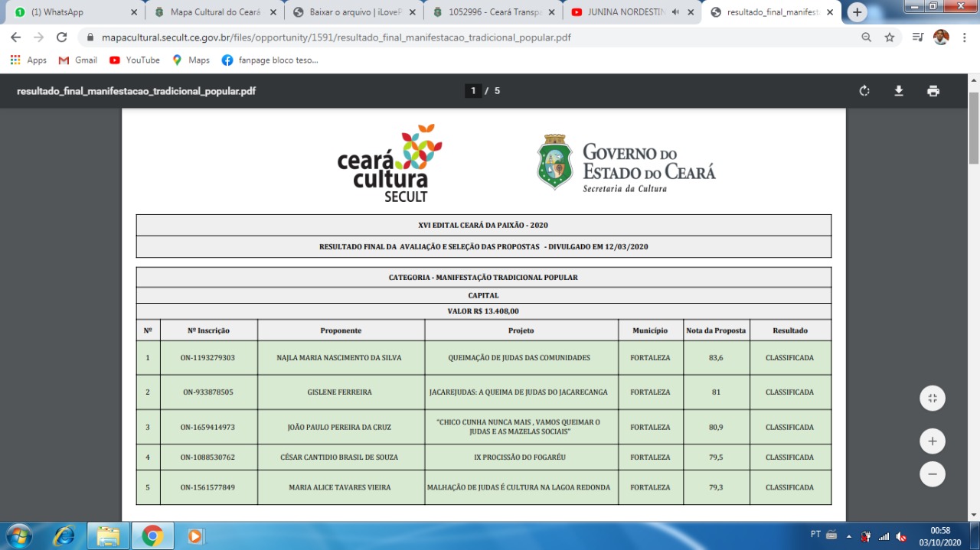This screenshot has width=980, height=550.
Task: Reload the current page
Action: tap(62, 37)
